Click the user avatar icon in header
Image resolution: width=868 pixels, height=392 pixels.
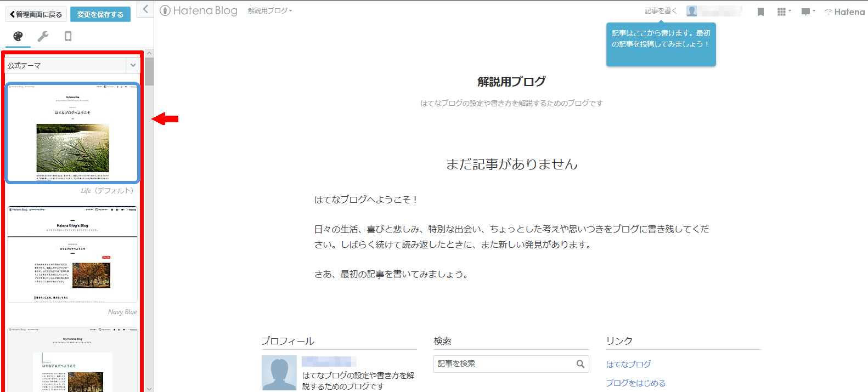(x=692, y=11)
